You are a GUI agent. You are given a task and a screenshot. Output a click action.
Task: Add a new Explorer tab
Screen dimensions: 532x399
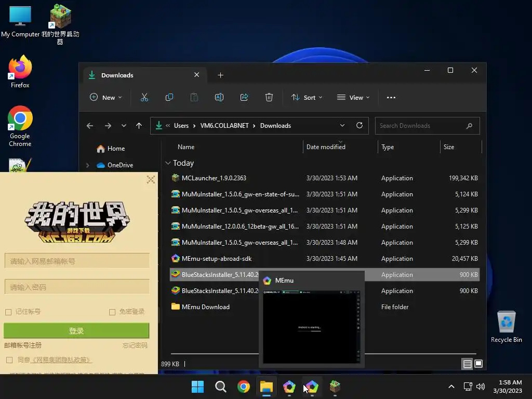(x=220, y=75)
